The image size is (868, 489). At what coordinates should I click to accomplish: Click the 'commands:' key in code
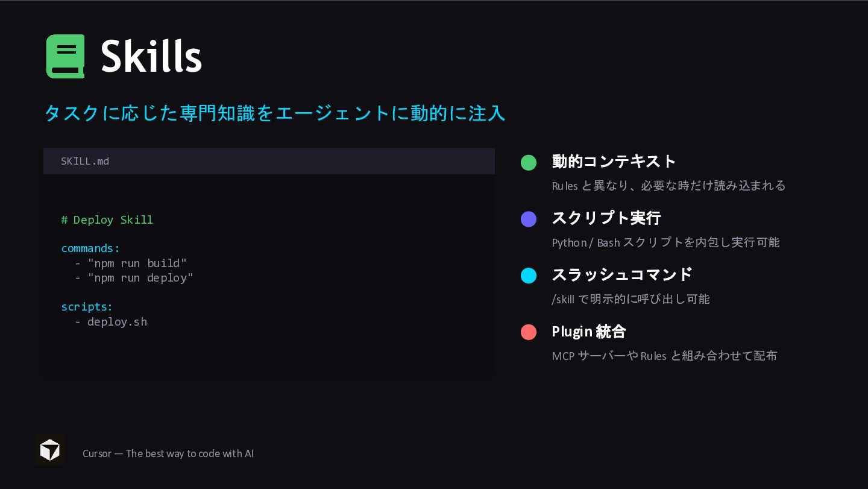(x=90, y=248)
